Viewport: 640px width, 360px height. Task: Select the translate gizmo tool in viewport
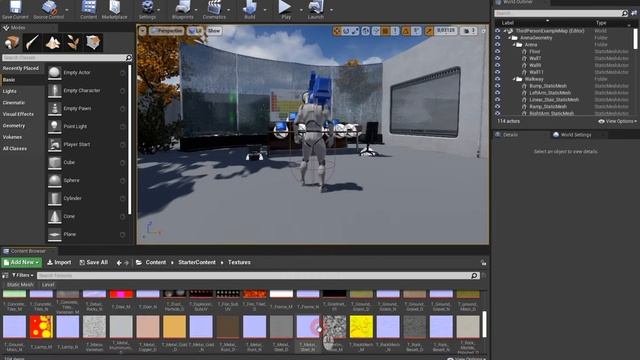(337, 31)
